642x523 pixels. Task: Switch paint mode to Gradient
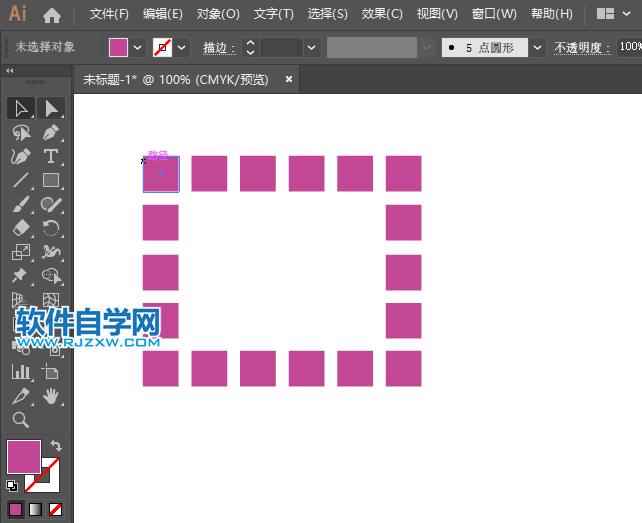point(35,509)
